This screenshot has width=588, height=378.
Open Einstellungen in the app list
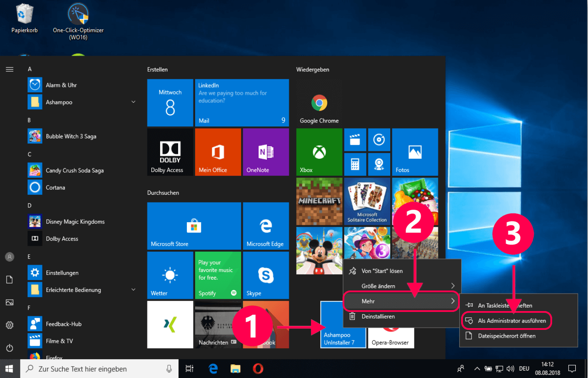point(82,273)
